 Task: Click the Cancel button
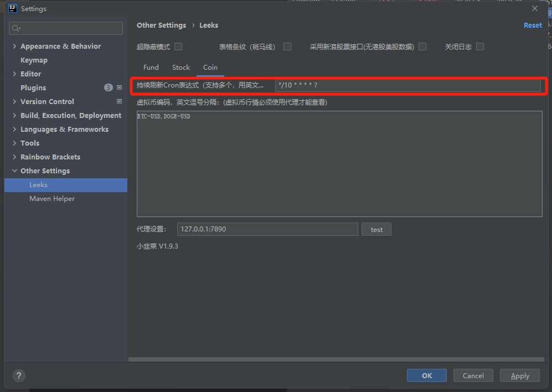click(473, 375)
